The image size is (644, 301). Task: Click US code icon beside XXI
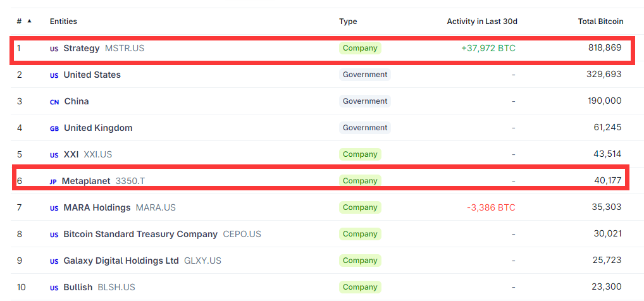[54, 155]
